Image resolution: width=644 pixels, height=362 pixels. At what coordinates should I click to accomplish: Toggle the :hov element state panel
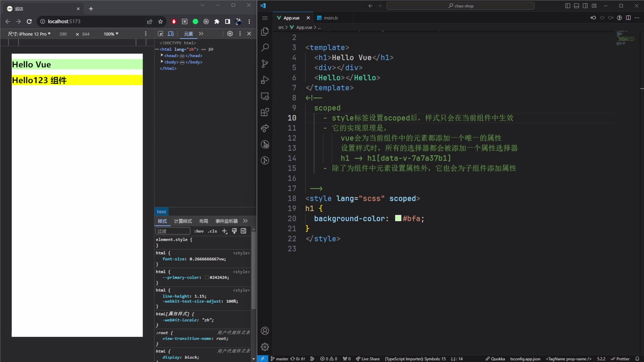[x=199, y=231]
